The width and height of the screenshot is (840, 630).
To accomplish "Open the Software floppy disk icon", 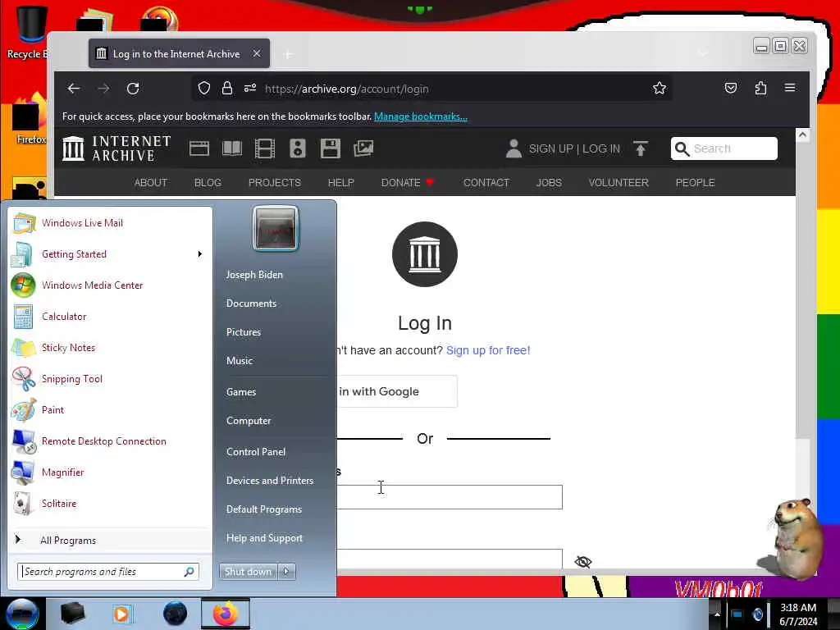I will (x=331, y=148).
